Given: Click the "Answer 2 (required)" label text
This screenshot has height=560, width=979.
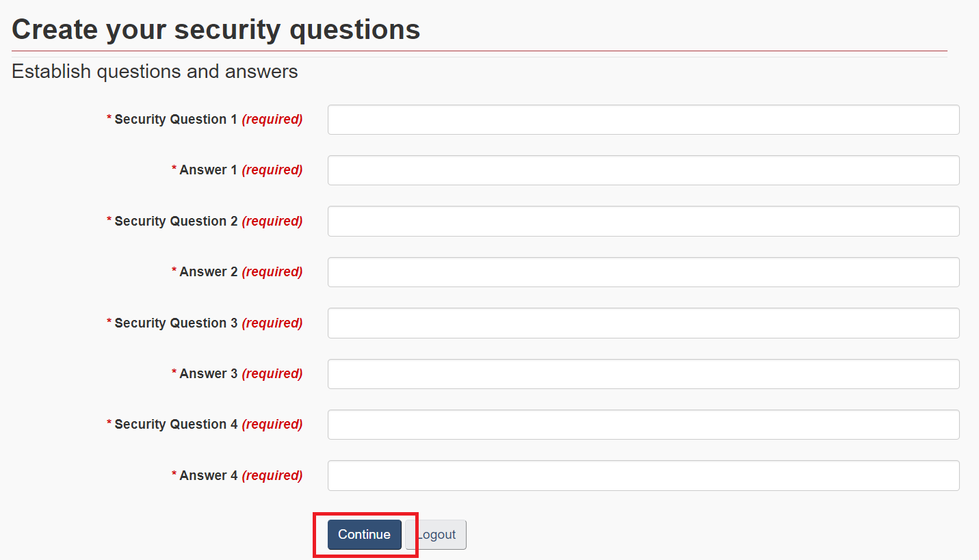Looking at the screenshot, I should point(237,272).
